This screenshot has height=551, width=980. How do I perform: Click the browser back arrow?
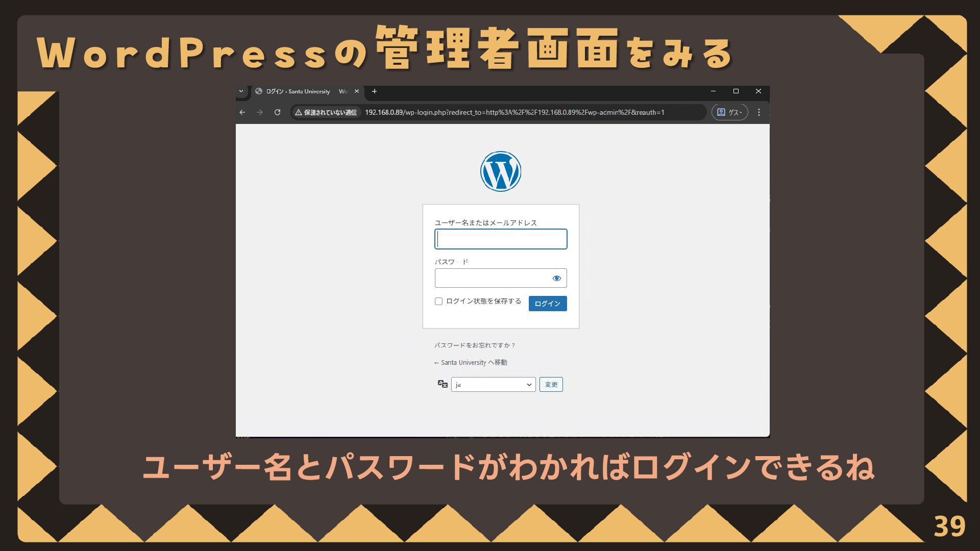coord(242,112)
